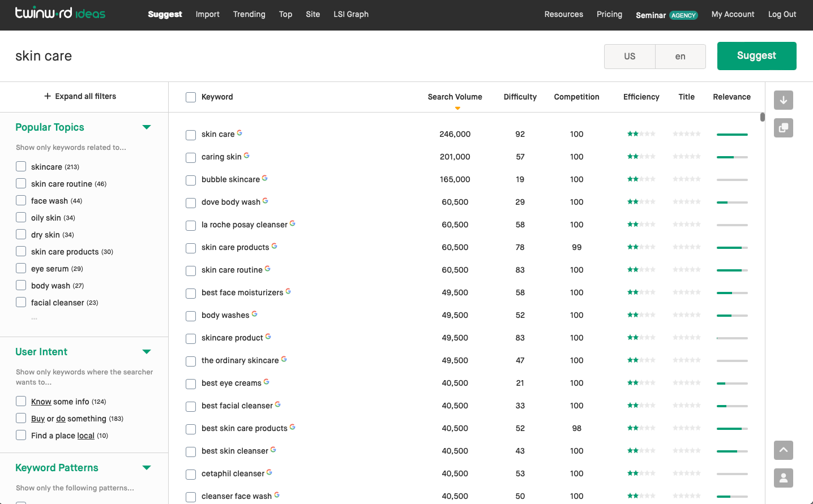Tick the eye serum (29) filter checkbox
Viewport: 813px width, 504px height.
pos(21,268)
